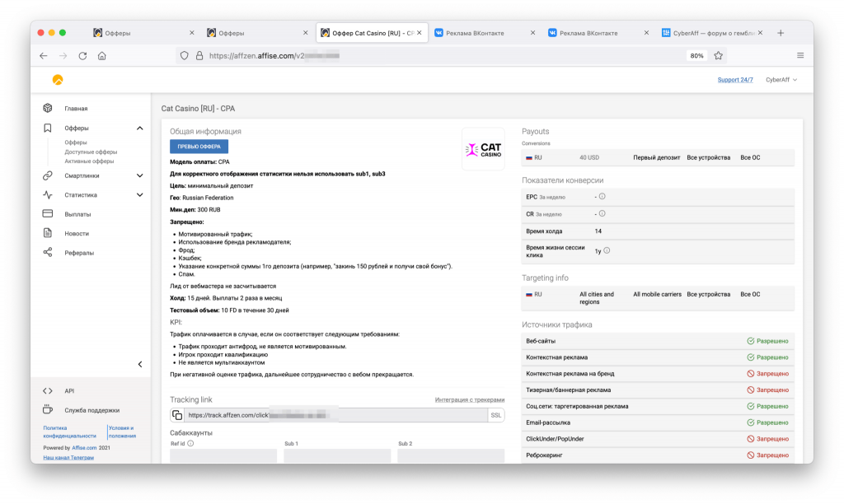Click the browser back arrow
Image resolution: width=844 pixels, height=504 pixels.
[44, 55]
